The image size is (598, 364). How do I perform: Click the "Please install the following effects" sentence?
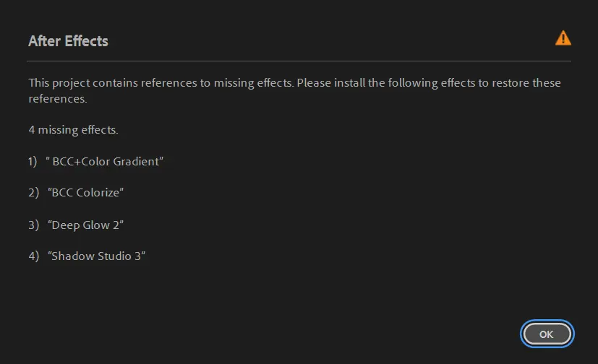coord(428,83)
